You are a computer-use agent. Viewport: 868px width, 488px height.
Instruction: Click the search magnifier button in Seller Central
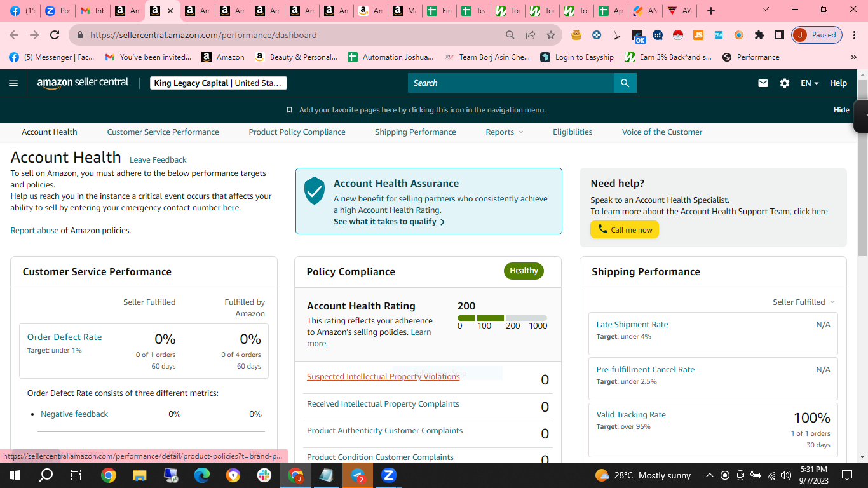click(625, 83)
